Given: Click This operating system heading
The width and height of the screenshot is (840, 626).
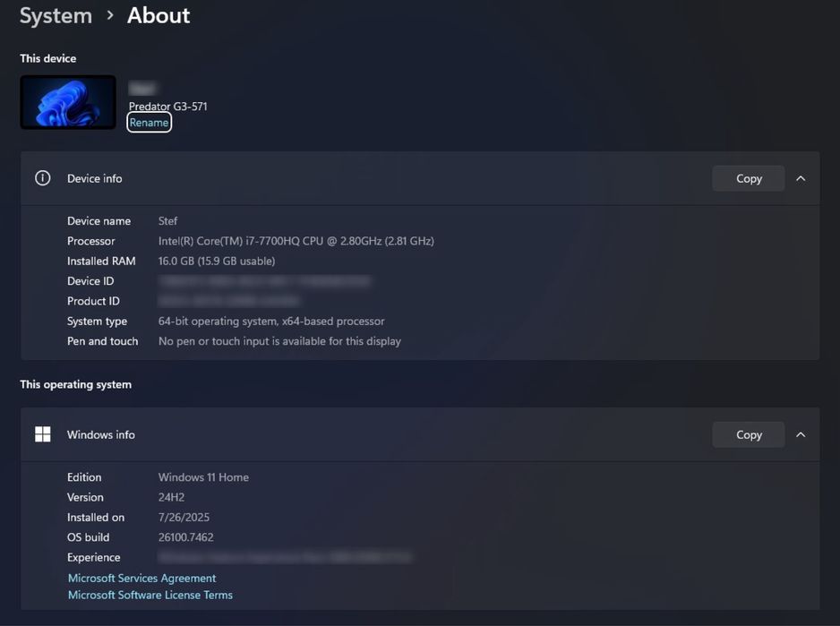Looking at the screenshot, I should click(x=75, y=384).
